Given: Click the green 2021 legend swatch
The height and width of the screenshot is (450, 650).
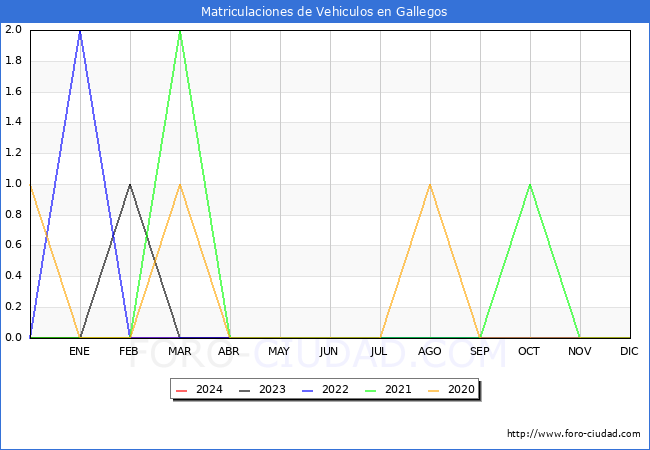Looking at the screenshot, I should pyautogui.click(x=371, y=390).
